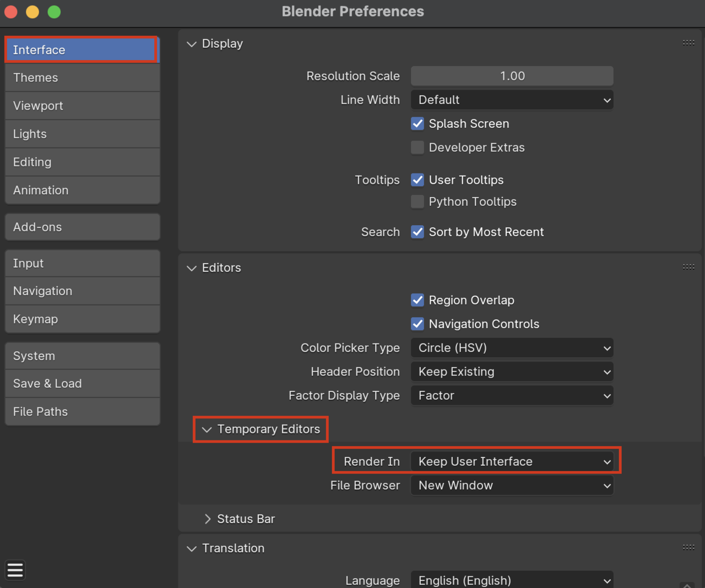Enable Python Tooltips checkbox
705x588 pixels.
click(417, 202)
